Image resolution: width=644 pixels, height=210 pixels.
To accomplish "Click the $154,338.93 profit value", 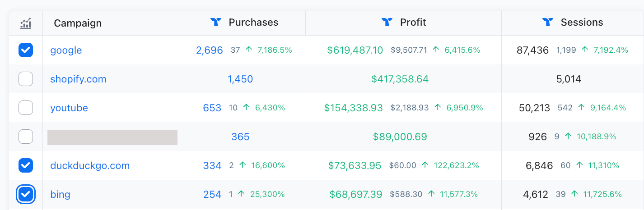I will (354, 108).
